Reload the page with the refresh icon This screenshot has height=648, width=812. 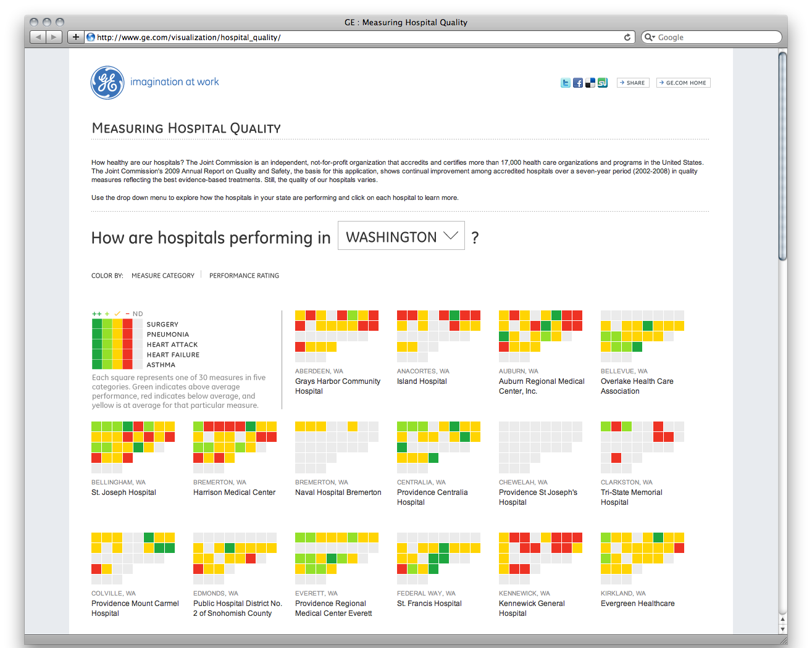tap(627, 37)
